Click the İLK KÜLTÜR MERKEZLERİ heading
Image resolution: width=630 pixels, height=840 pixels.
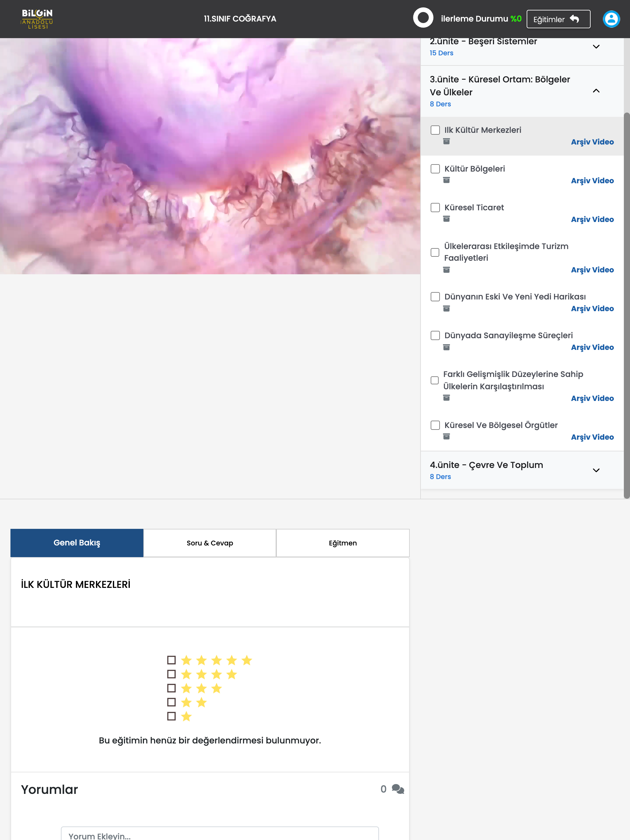pyautogui.click(x=76, y=584)
